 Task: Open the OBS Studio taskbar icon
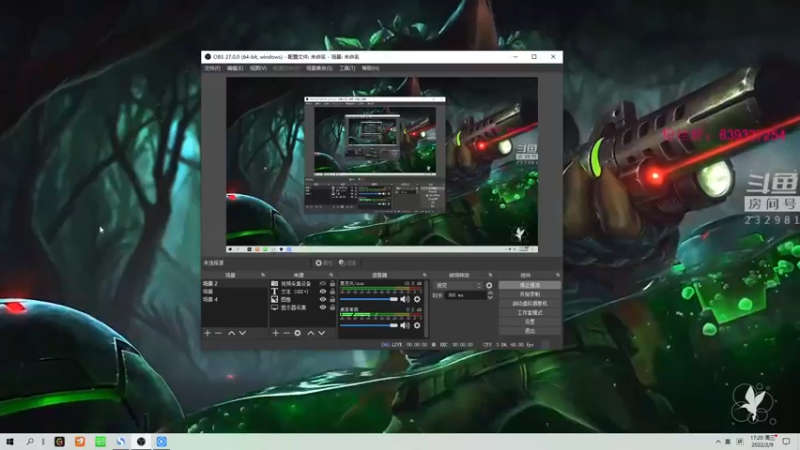pyautogui.click(x=141, y=442)
